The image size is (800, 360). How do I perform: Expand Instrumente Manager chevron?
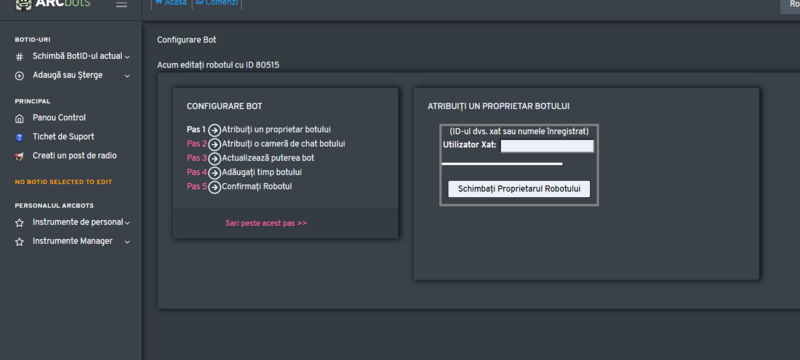coord(127,242)
